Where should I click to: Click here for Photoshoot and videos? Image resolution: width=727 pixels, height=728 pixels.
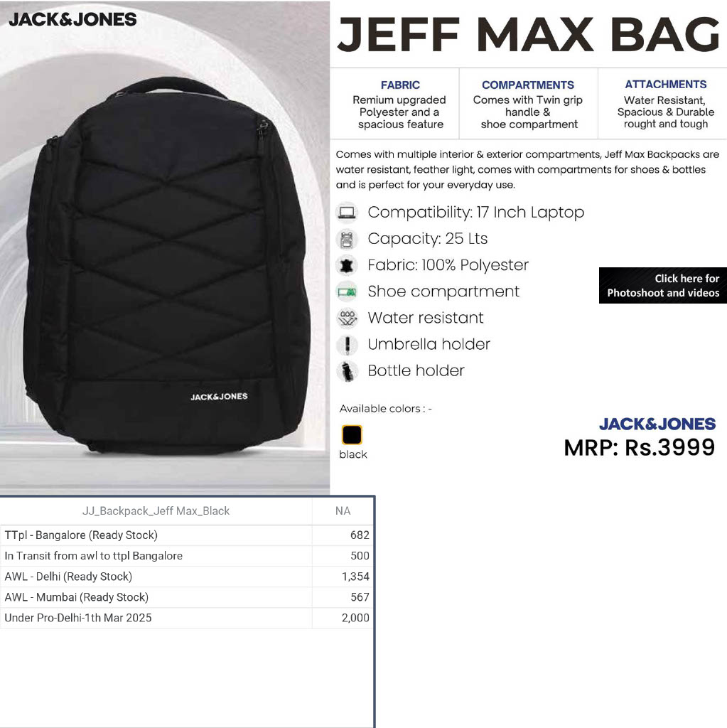click(663, 286)
